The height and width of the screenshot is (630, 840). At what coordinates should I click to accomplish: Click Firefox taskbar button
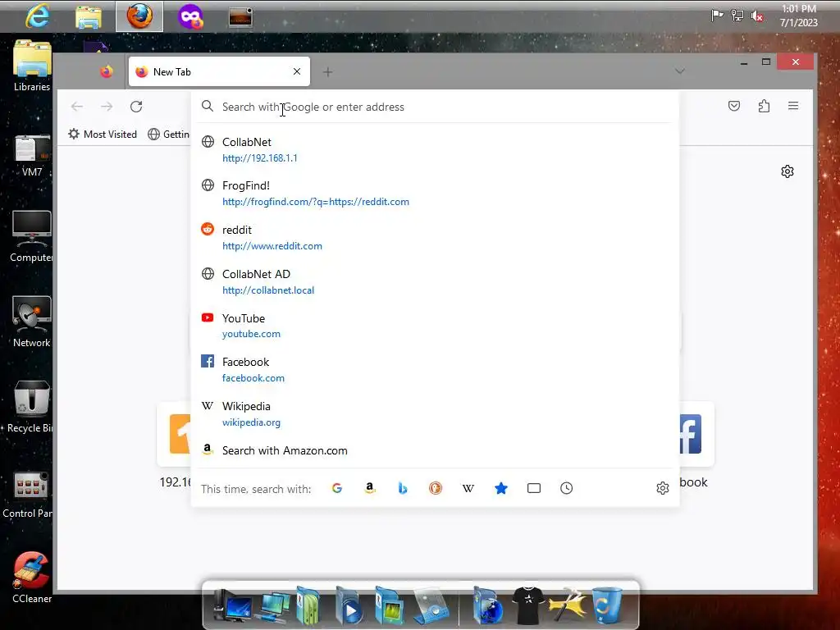pyautogui.click(x=139, y=16)
